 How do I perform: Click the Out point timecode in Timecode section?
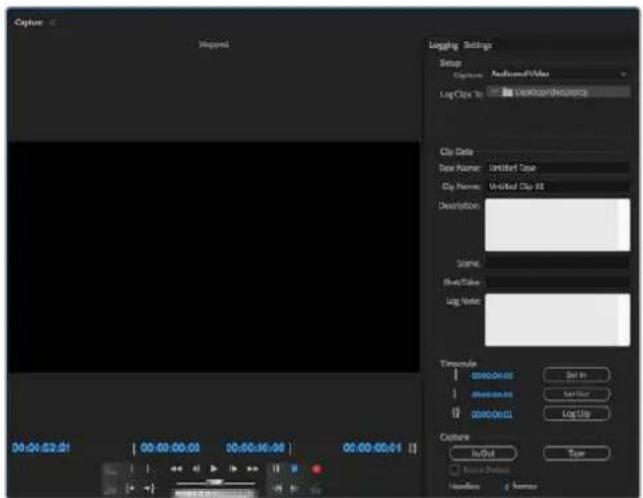pos(492,395)
